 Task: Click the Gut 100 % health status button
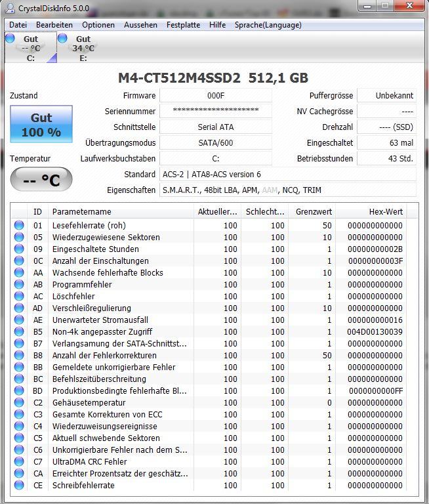[x=41, y=124]
